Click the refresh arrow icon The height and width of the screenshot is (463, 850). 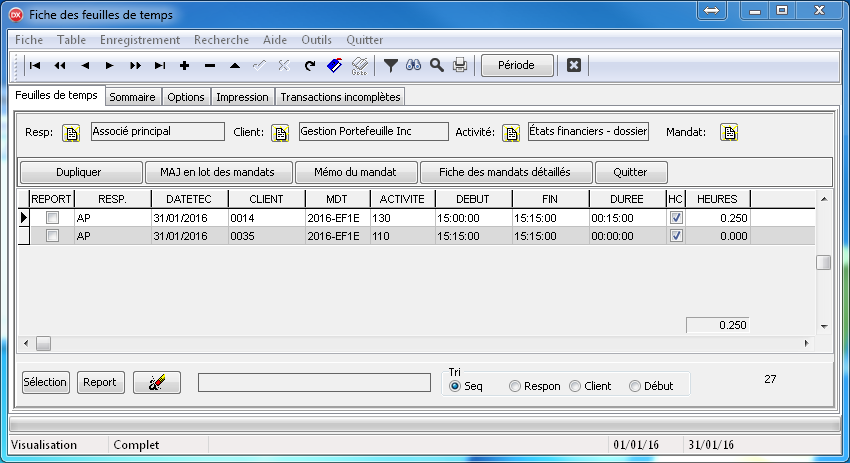click(310, 66)
